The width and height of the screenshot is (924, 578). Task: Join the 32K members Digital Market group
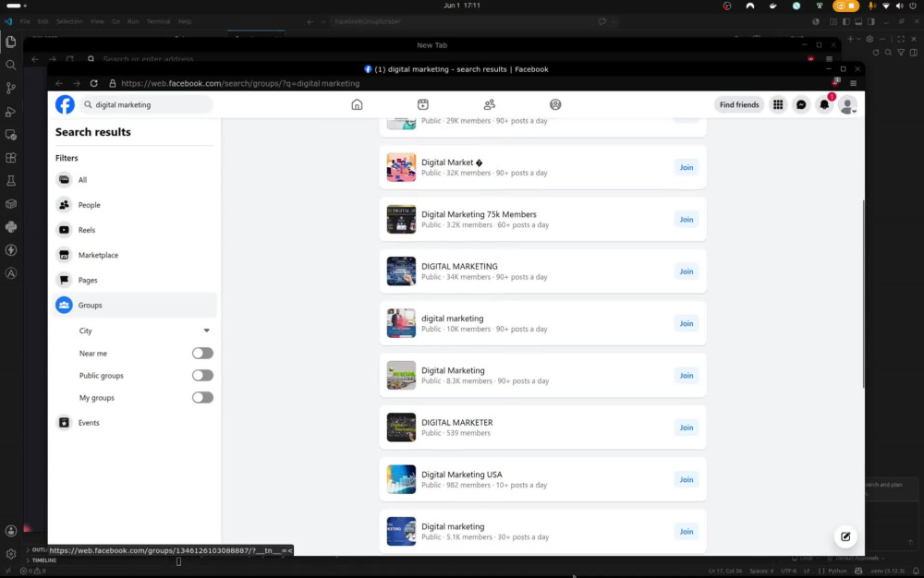click(x=687, y=168)
